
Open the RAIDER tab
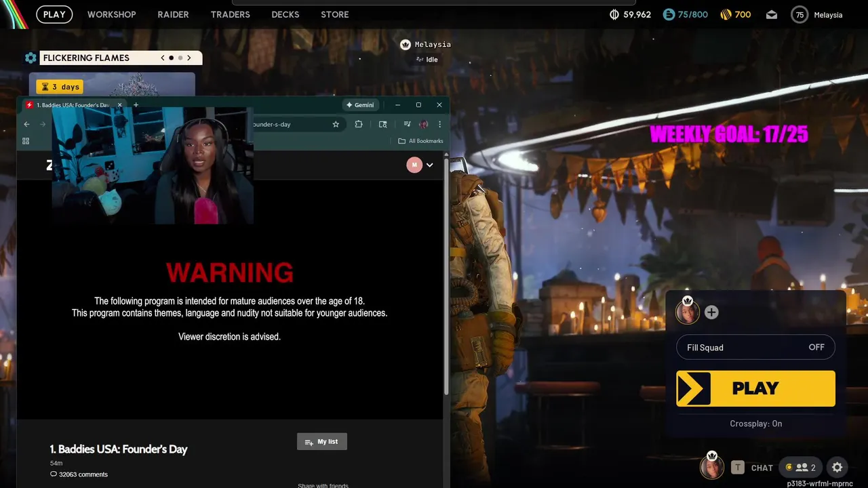pos(173,14)
